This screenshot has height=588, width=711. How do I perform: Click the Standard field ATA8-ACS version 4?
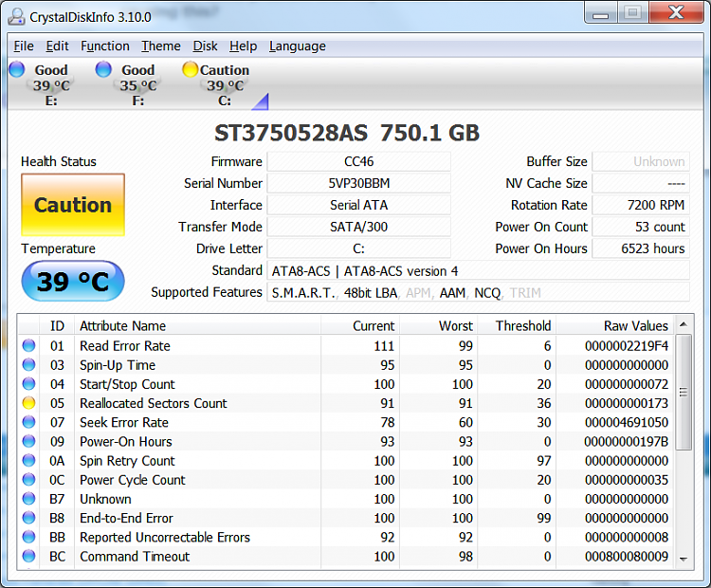(x=479, y=271)
